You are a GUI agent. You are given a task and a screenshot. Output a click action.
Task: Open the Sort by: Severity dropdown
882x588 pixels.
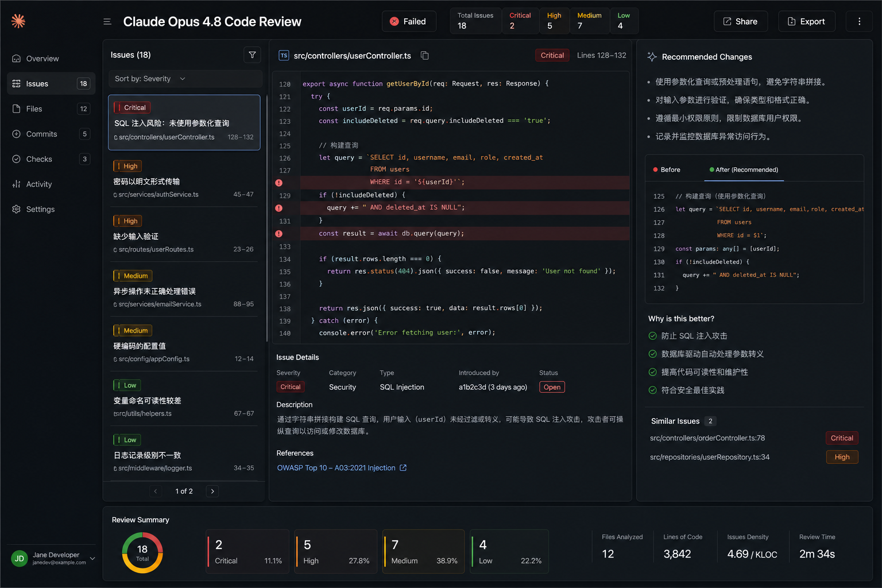pos(185,79)
